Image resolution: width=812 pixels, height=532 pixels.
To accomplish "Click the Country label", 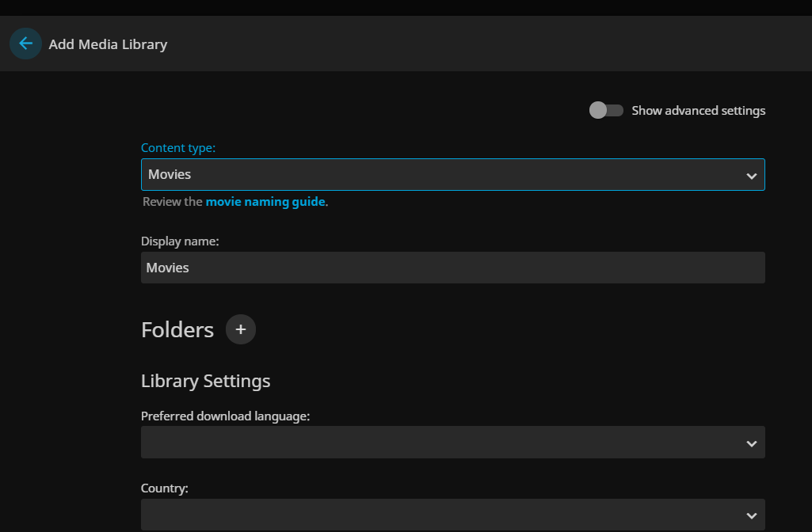I will click(165, 488).
